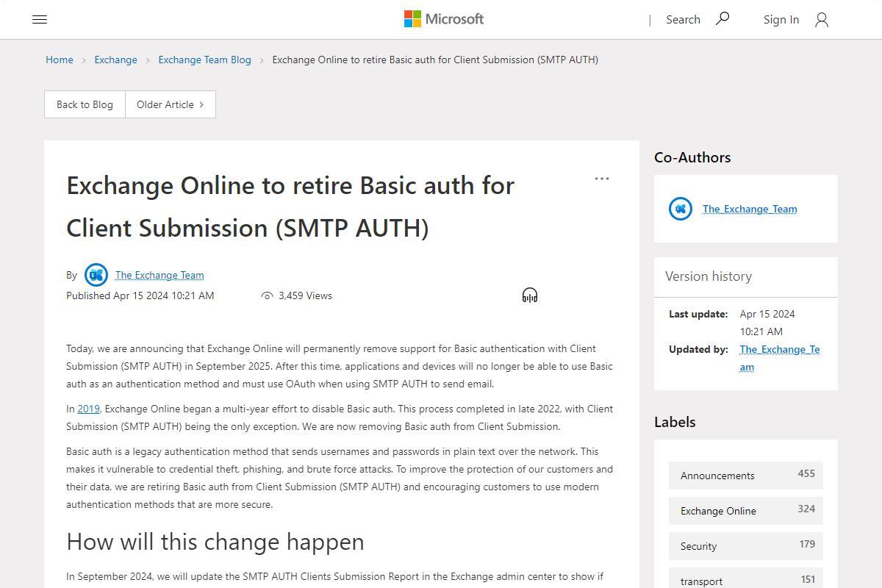Screen dimensions: 882x588
Task: Open the Exchange breadcrumb link
Action: pos(115,60)
